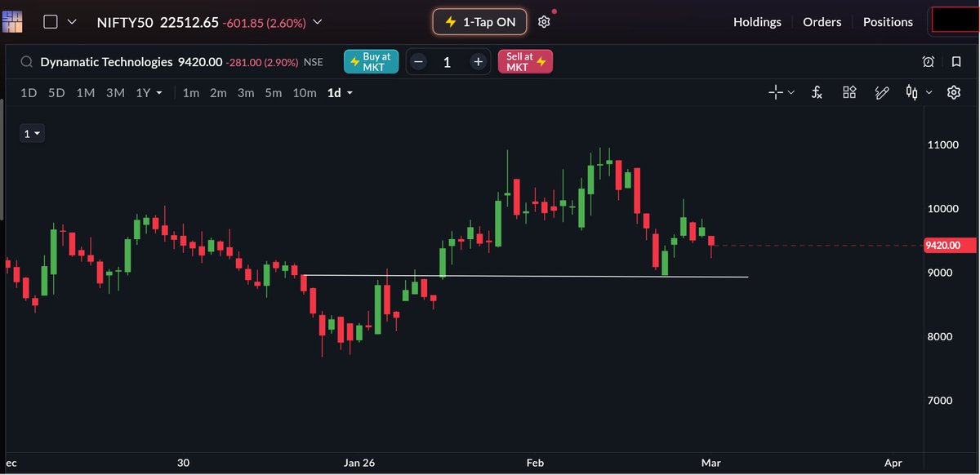Expand the chevron next to the checkbox
Image resolution: width=980 pixels, height=475 pixels.
[x=72, y=22]
